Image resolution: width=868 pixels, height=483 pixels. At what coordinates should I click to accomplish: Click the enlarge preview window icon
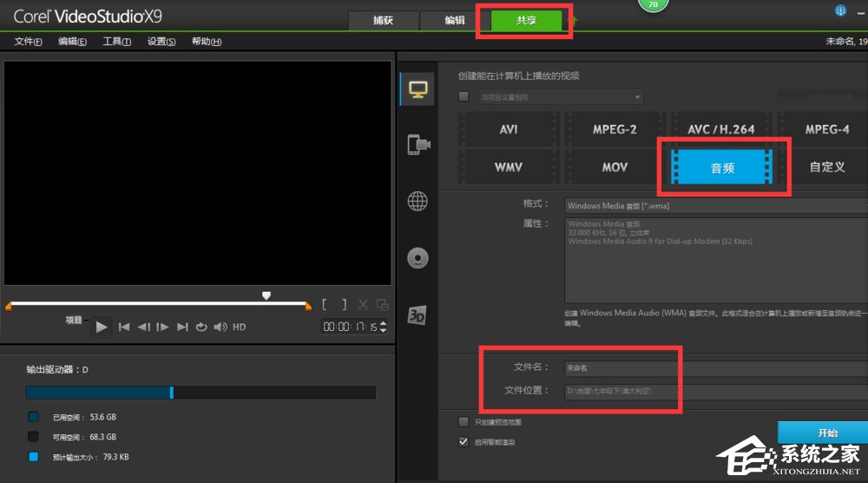tap(382, 305)
